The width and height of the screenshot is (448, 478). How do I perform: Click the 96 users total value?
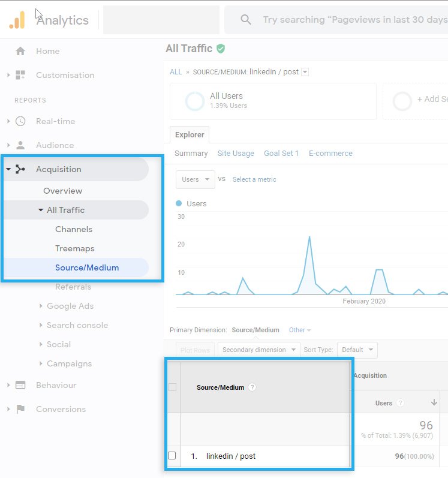426,425
